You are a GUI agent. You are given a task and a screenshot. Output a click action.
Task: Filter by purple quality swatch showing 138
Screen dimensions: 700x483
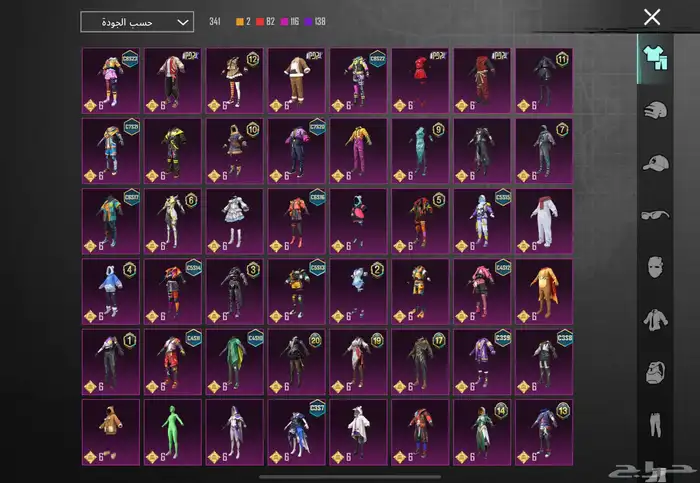[x=315, y=21]
